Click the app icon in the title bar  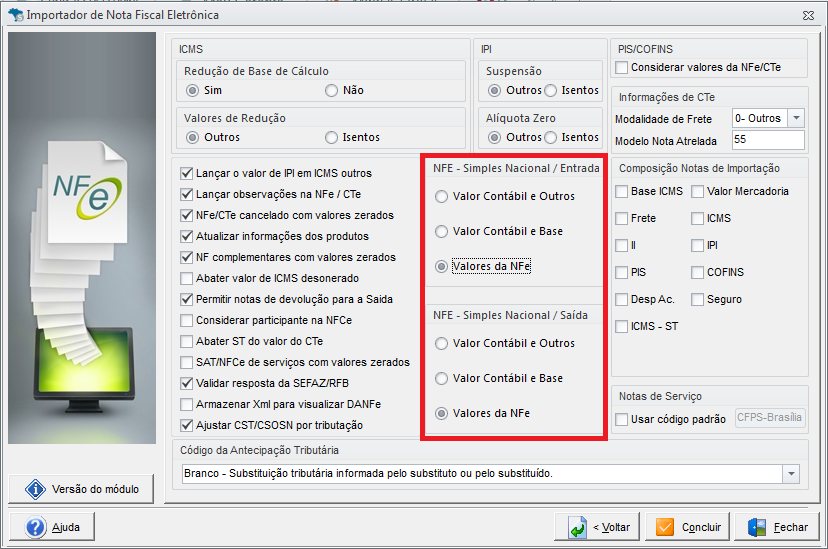pos(15,14)
